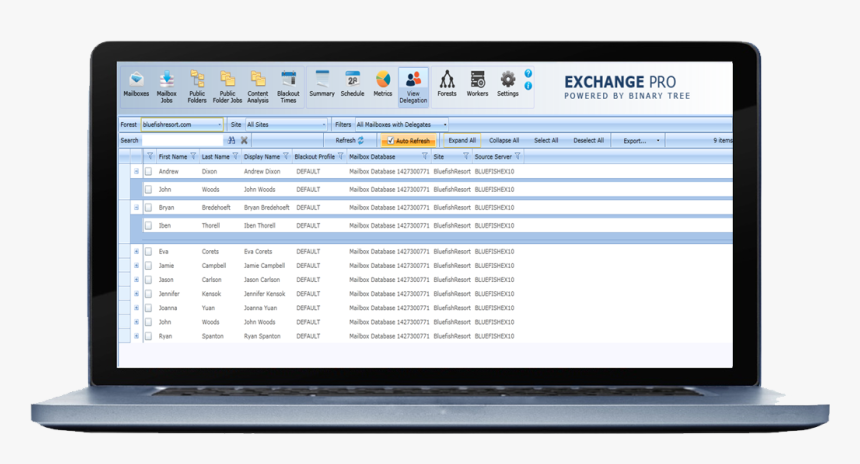Screen dimensions: 860x464
Task: Check the Jason Carlson row checkbox
Action: point(148,280)
